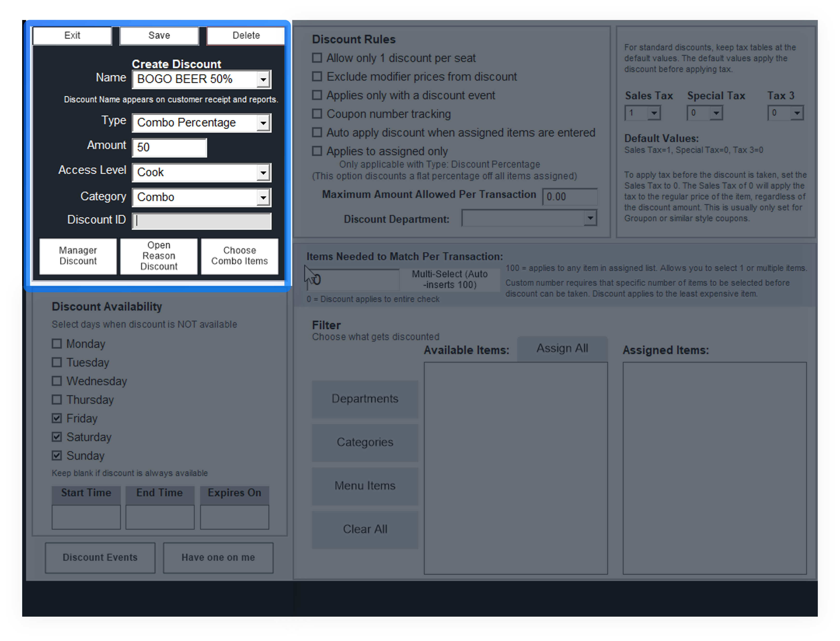This screenshot has height=641, width=840.
Task: Click the Departments filter button
Action: point(365,399)
